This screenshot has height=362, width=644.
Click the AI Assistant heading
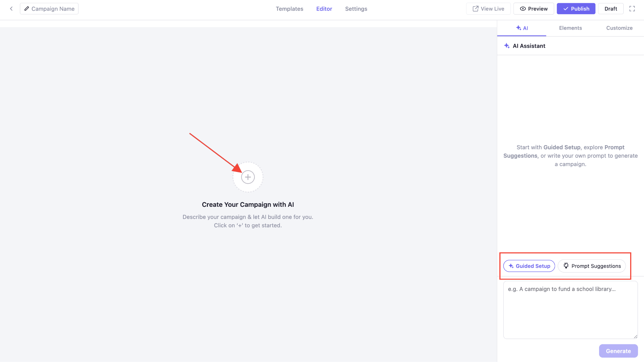pos(529,46)
